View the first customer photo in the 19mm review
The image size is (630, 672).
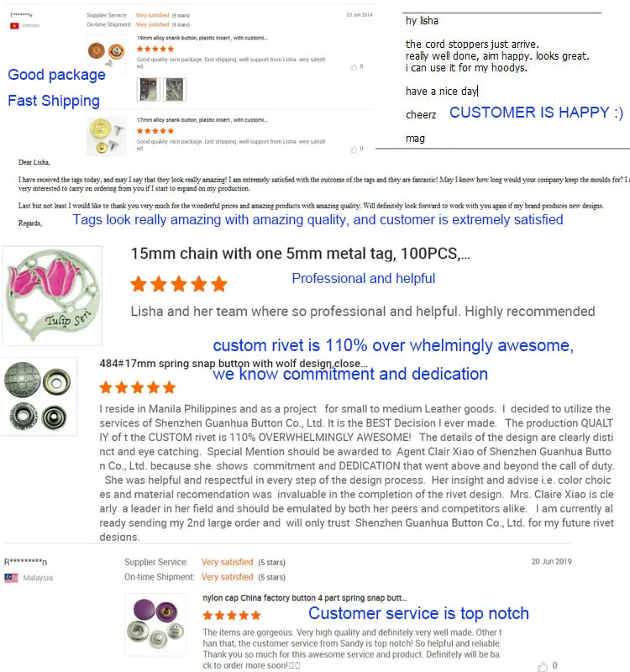point(148,89)
